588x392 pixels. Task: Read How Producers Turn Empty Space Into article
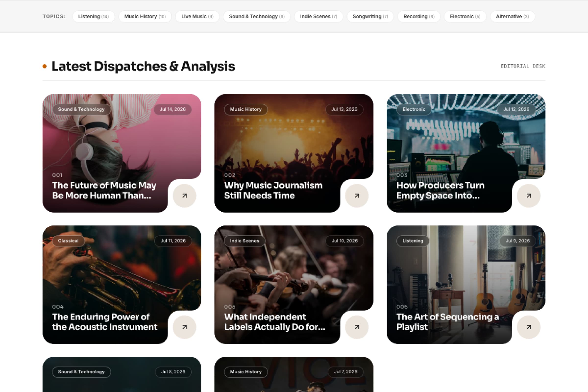[440, 191]
